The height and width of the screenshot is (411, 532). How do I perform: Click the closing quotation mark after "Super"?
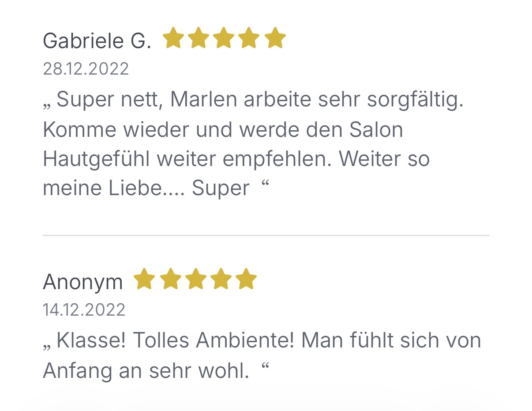(x=266, y=182)
